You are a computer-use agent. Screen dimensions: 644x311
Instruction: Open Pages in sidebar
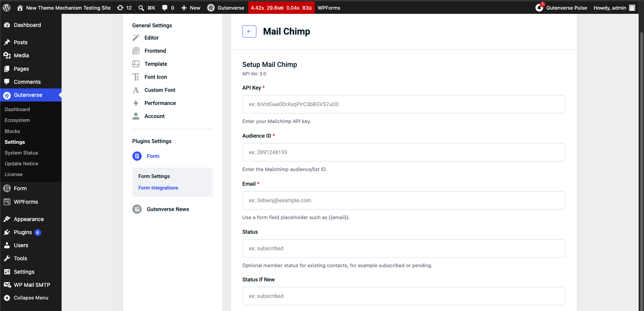coord(31,69)
